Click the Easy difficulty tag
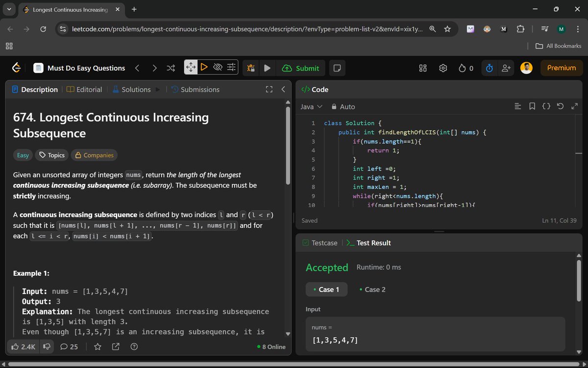Screen dimensions: 588x368 point(23,155)
